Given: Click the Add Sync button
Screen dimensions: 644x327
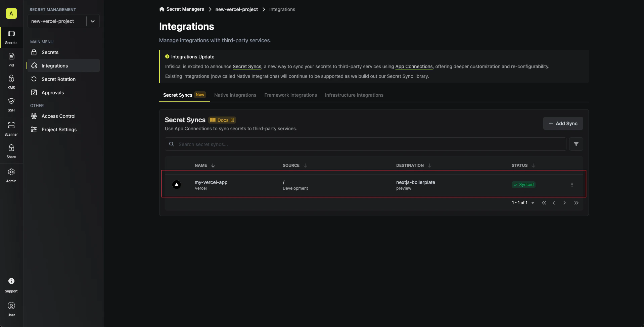Looking at the screenshot, I should point(563,124).
